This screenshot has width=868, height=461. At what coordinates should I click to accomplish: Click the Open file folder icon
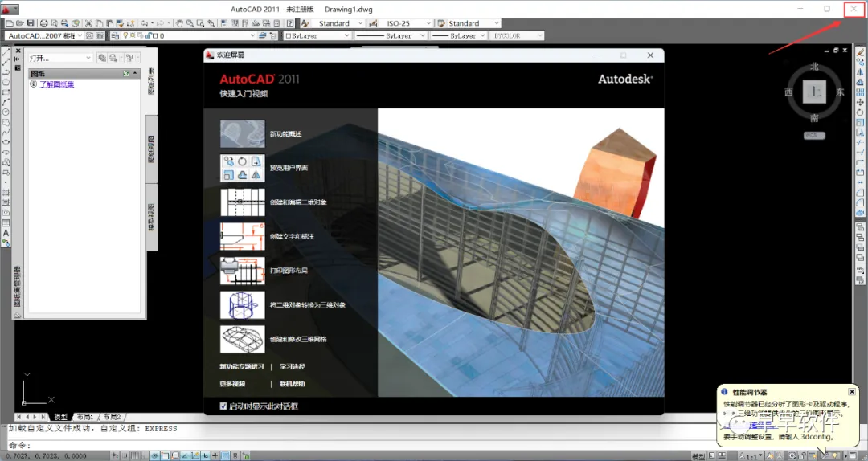(x=19, y=23)
